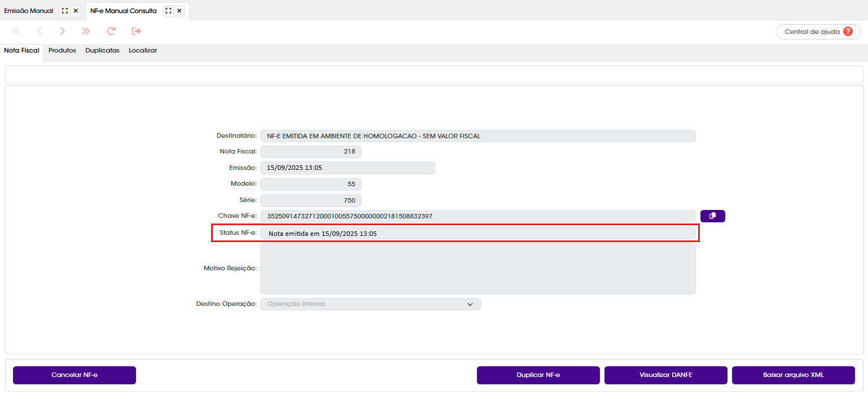
Task: Open the Duplicatas sub-tab
Action: coord(102,50)
